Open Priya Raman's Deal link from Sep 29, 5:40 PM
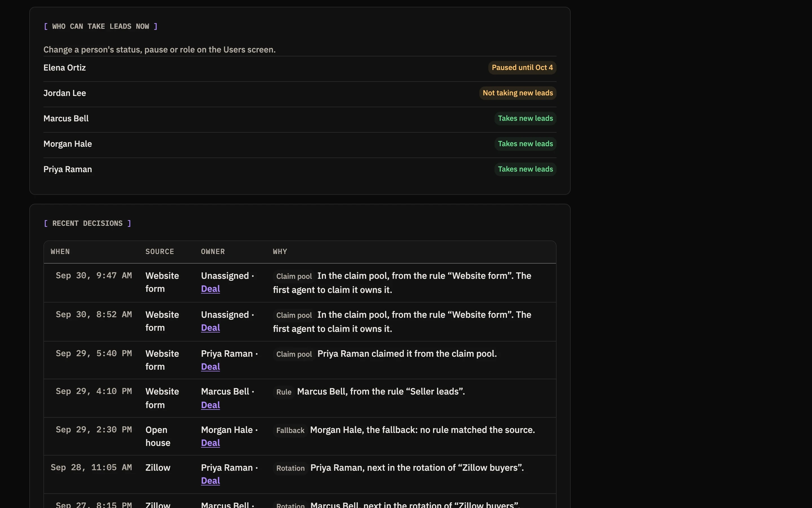812x508 pixels. (210, 367)
